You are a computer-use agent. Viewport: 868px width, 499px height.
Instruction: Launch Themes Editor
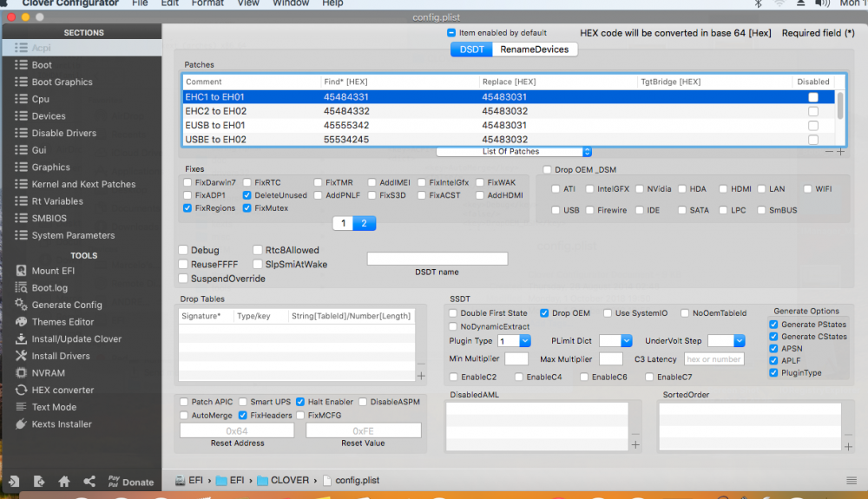click(x=62, y=322)
